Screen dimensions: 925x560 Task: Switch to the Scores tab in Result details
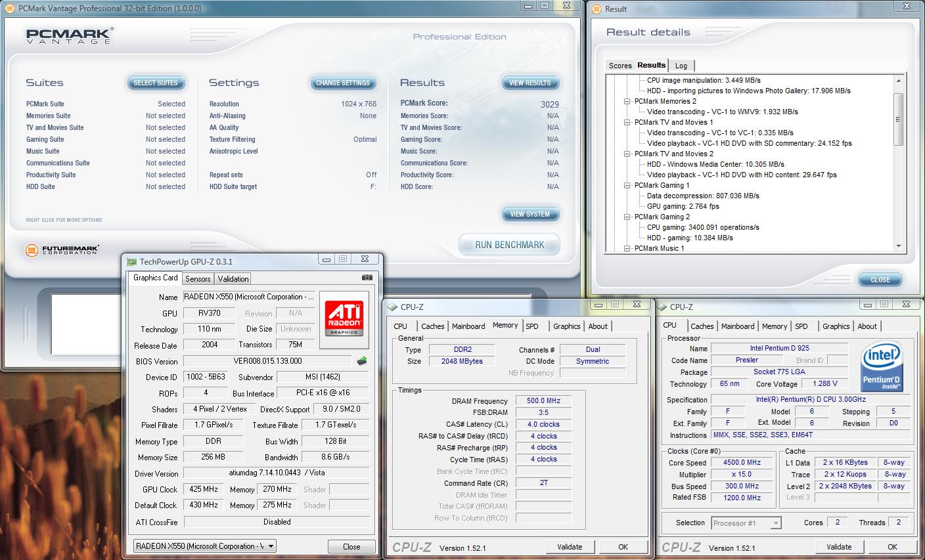(x=620, y=66)
